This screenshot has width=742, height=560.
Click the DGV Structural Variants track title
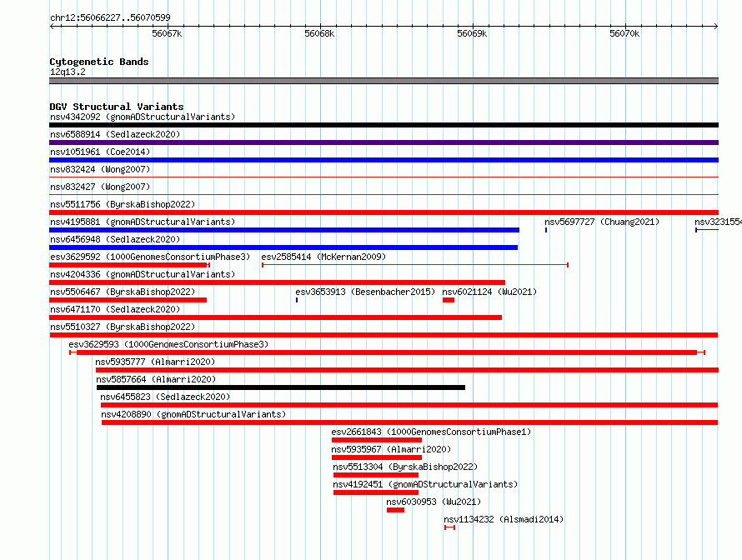(x=117, y=107)
